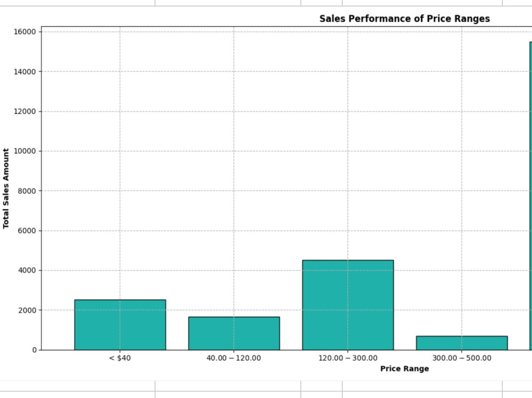Click the 14000 y-axis tick value

[25, 72]
